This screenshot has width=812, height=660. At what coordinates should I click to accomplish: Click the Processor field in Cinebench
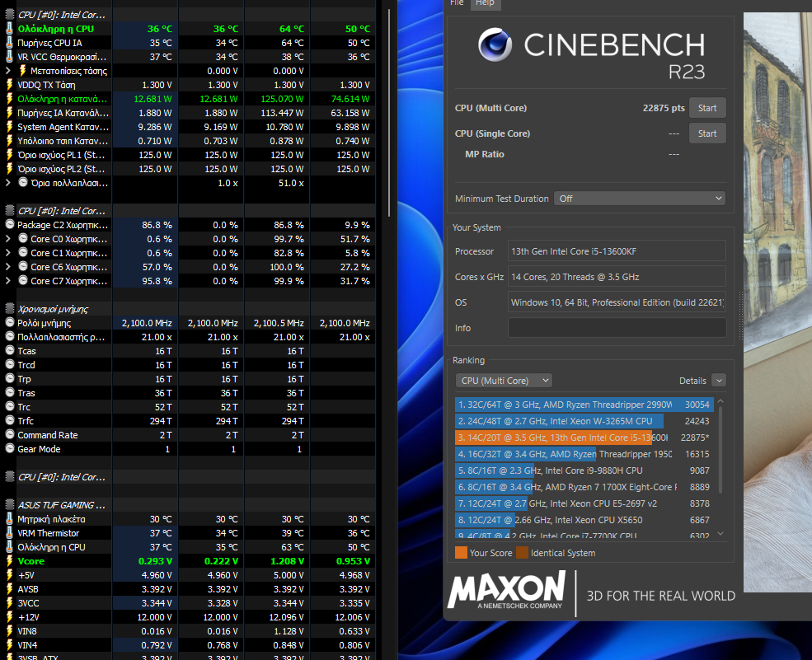coord(617,251)
